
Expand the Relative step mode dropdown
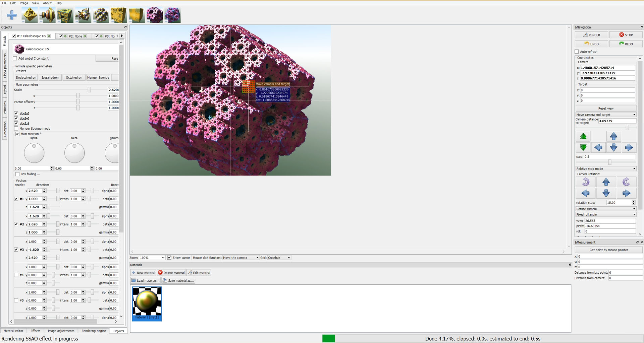click(x=606, y=169)
